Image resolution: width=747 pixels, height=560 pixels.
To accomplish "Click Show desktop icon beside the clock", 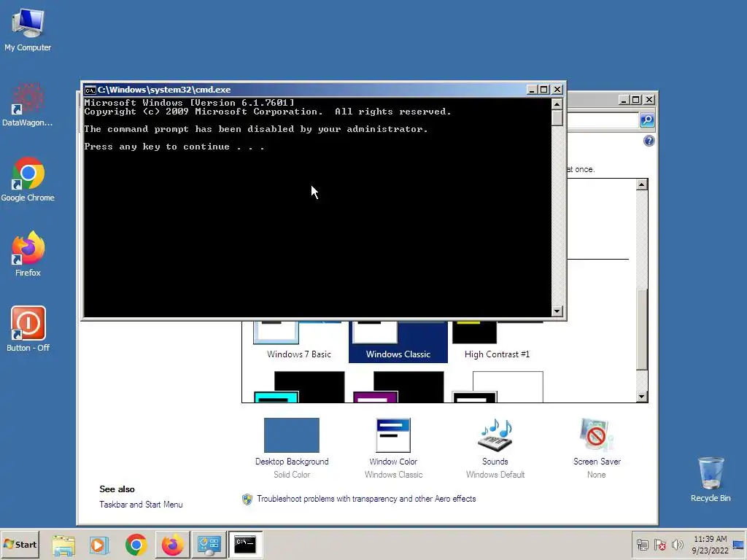I will tap(738, 545).
